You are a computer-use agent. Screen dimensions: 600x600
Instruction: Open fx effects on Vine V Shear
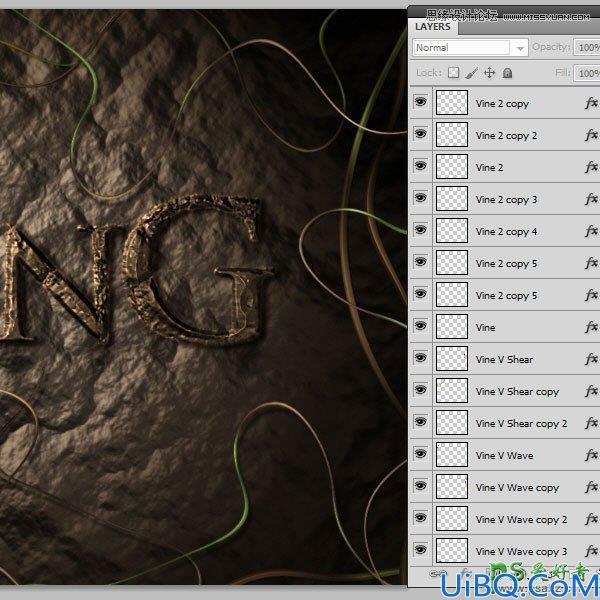pos(591,359)
